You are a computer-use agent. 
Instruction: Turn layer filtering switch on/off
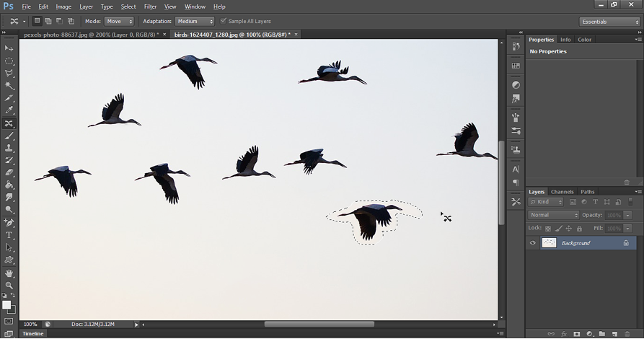tap(630, 202)
